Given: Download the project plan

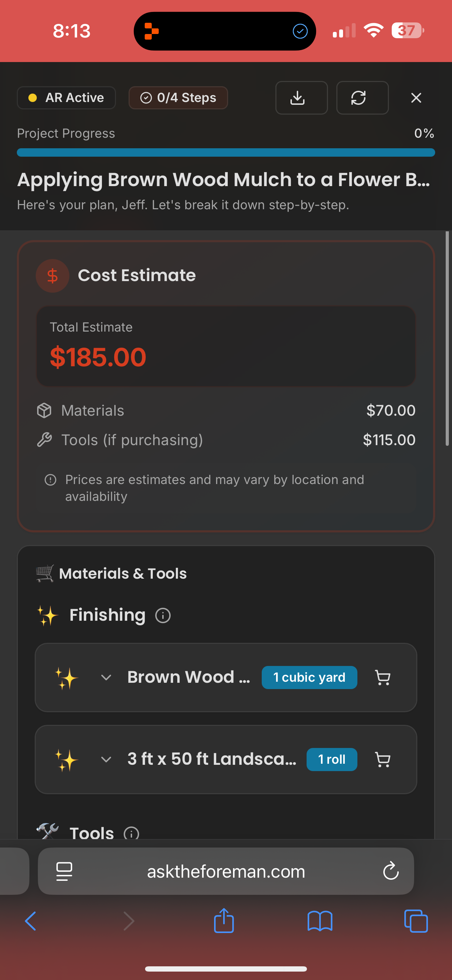Looking at the screenshot, I should [x=301, y=98].
